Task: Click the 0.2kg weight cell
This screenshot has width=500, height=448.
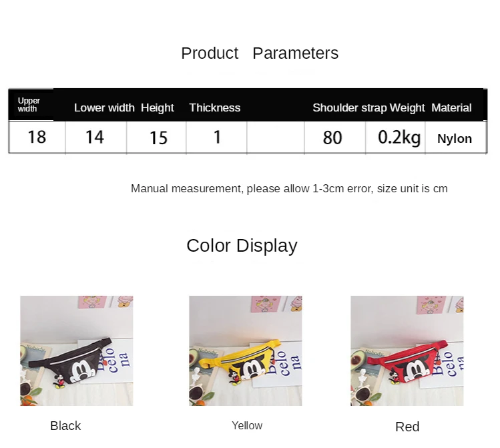Action: click(399, 138)
